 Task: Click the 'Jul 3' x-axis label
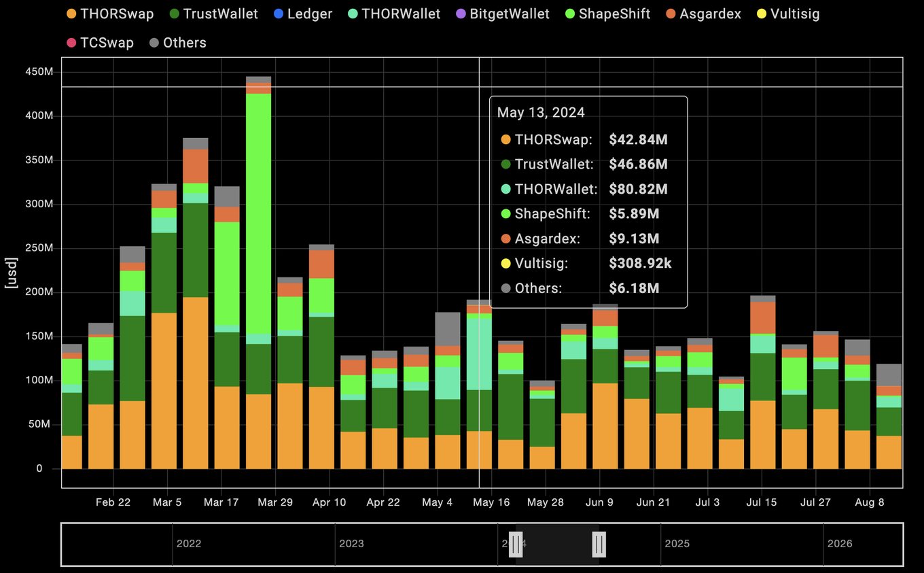(707, 502)
